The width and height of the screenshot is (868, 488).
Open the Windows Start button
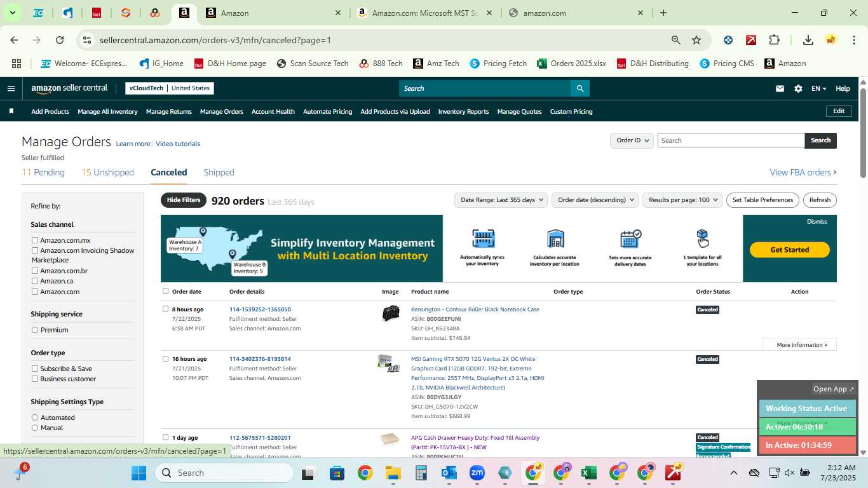pos(139,473)
